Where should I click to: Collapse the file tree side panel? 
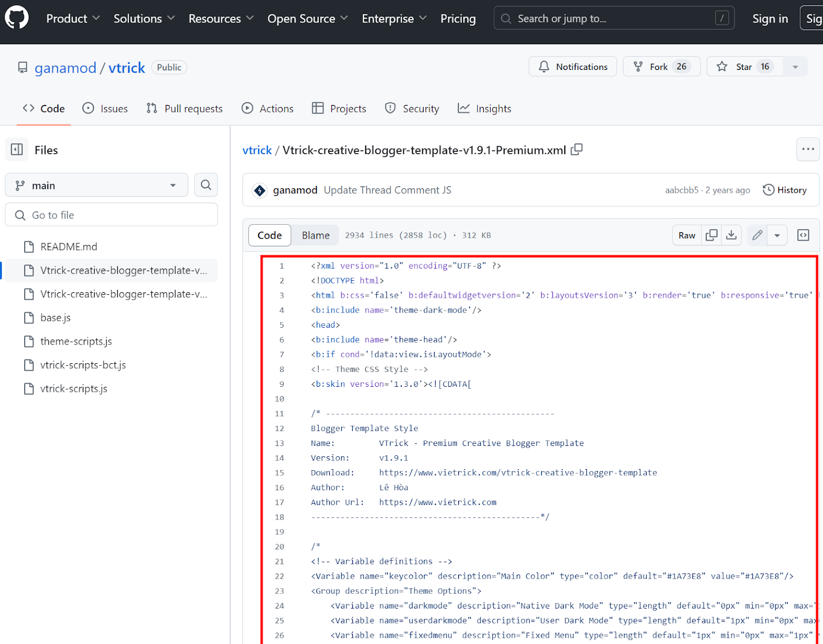(17, 150)
